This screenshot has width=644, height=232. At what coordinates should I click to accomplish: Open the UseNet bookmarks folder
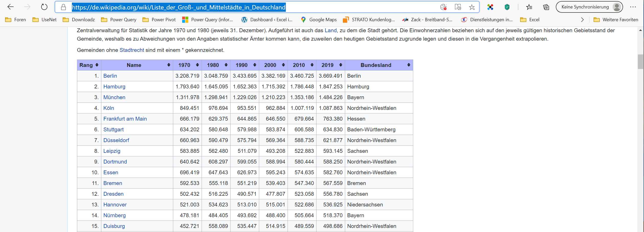pyautogui.click(x=45, y=20)
